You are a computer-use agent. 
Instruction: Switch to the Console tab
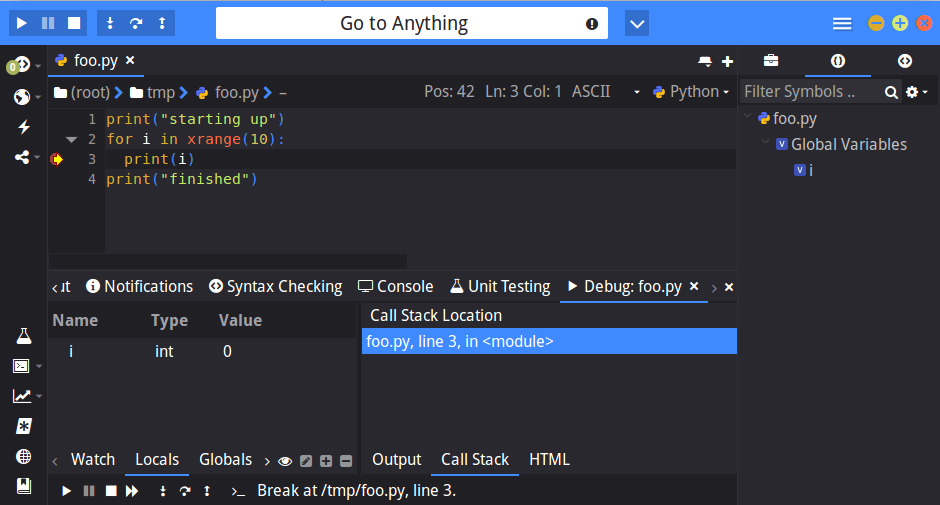(x=396, y=286)
